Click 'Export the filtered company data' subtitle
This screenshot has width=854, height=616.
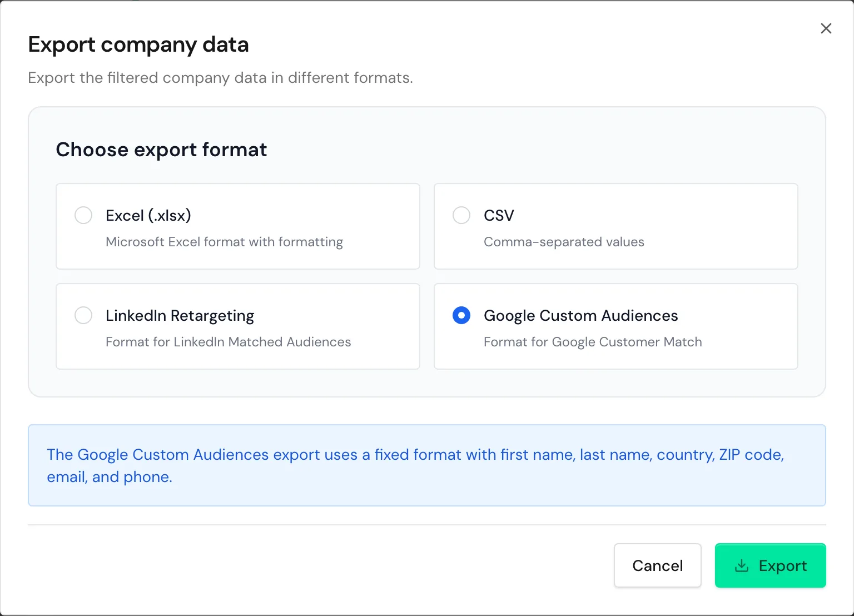221,77
